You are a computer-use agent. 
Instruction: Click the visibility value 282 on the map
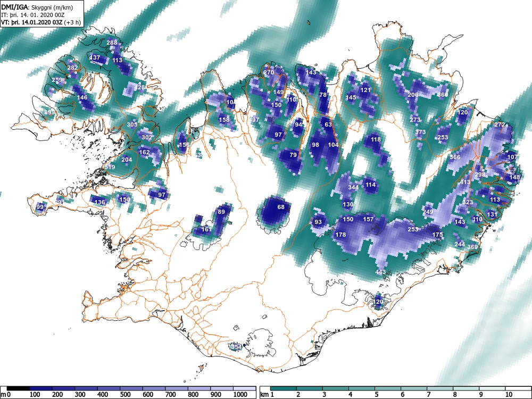pyautogui.click(x=72, y=68)
